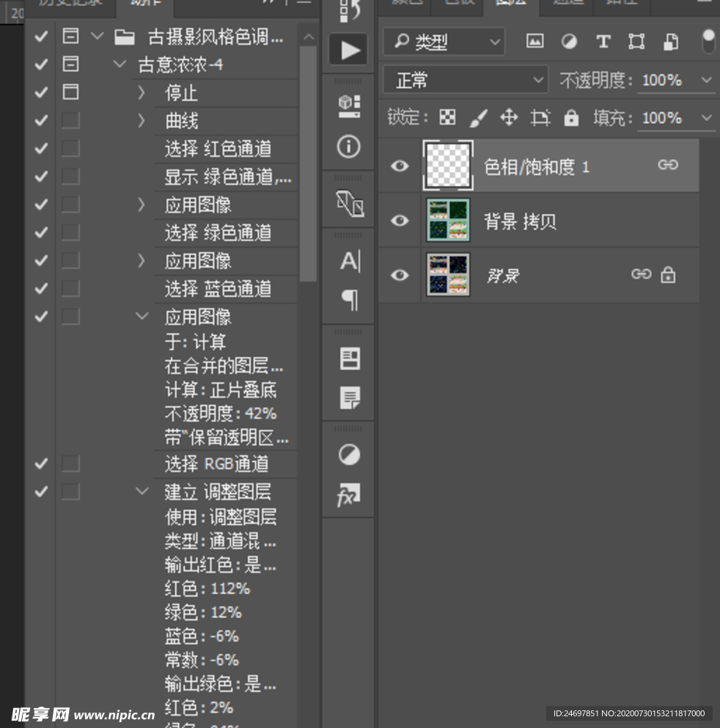Viewport: 720px width, 728px height.
Task: Toggle visibility of 背景 拷贝 layer
Action: pos(400,220)
